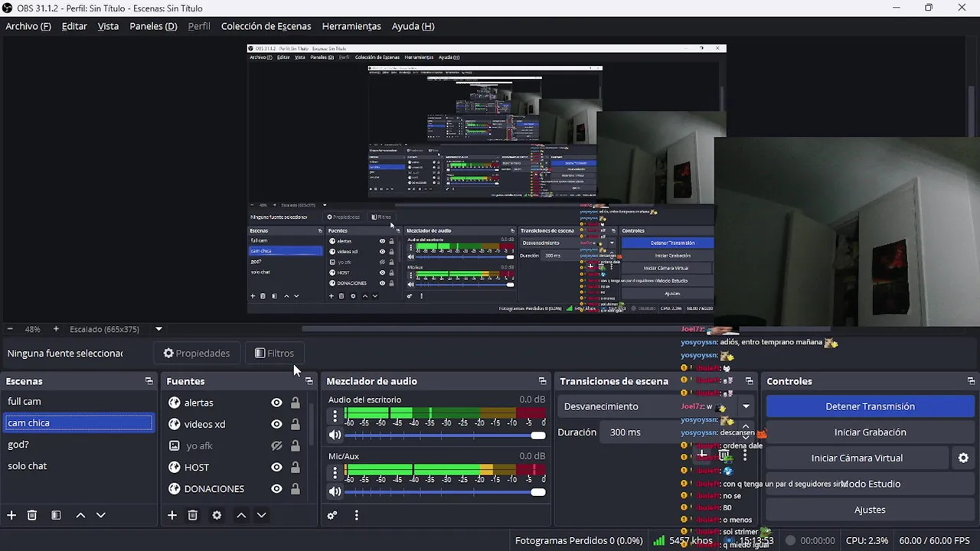Open scene filters icon in Escenas toolbar
980x551 pixels.
pos(56,515)
